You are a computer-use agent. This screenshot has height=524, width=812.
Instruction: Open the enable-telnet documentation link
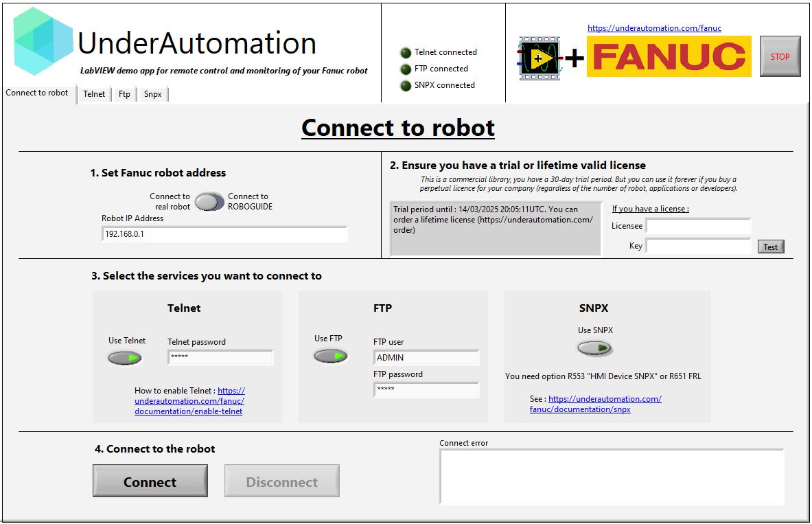189,401
